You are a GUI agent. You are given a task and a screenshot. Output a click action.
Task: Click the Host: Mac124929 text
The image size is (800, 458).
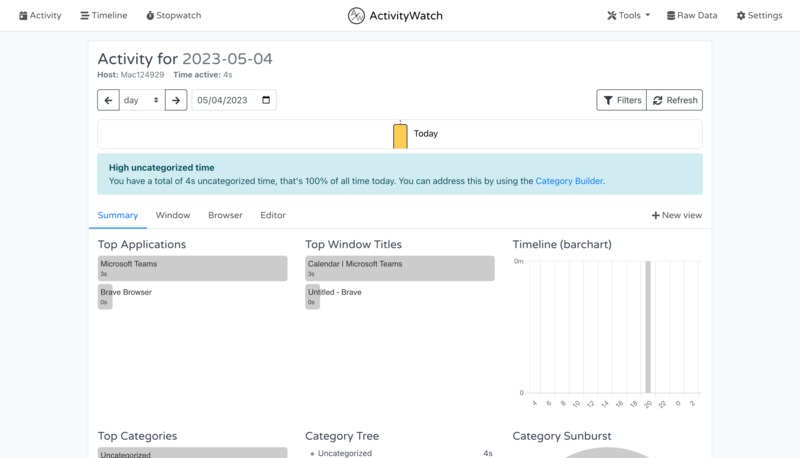click(131, 75)
